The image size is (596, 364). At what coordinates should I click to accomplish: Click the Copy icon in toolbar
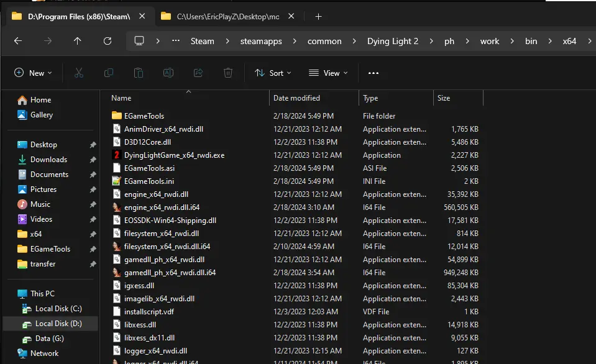pyautogui.click(x=109, y=73)
